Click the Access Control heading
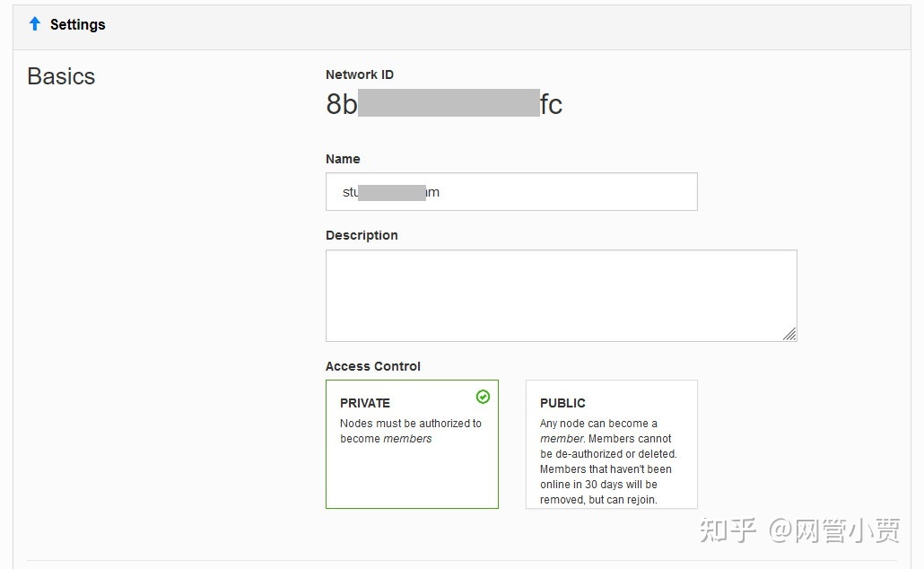924x569 pixels. pos(372,366)
